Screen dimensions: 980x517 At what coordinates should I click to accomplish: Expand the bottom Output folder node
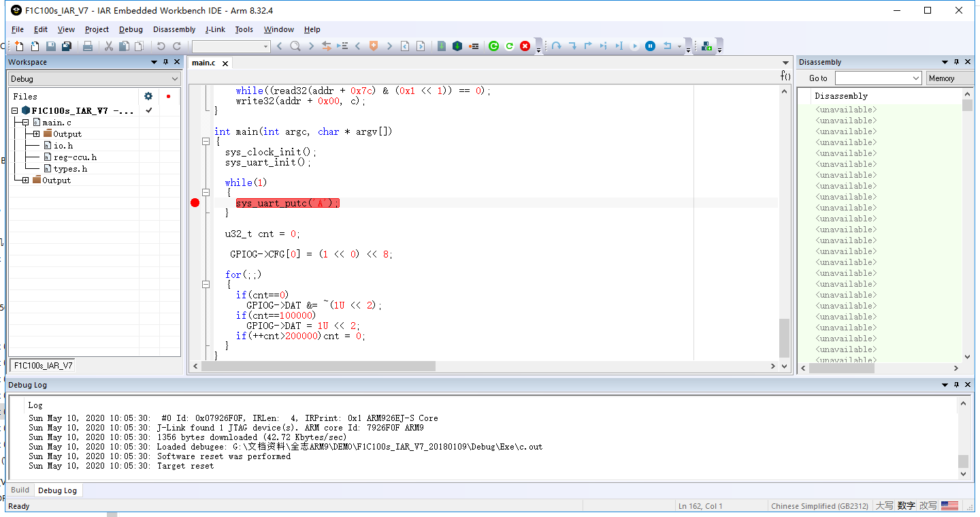25,181
